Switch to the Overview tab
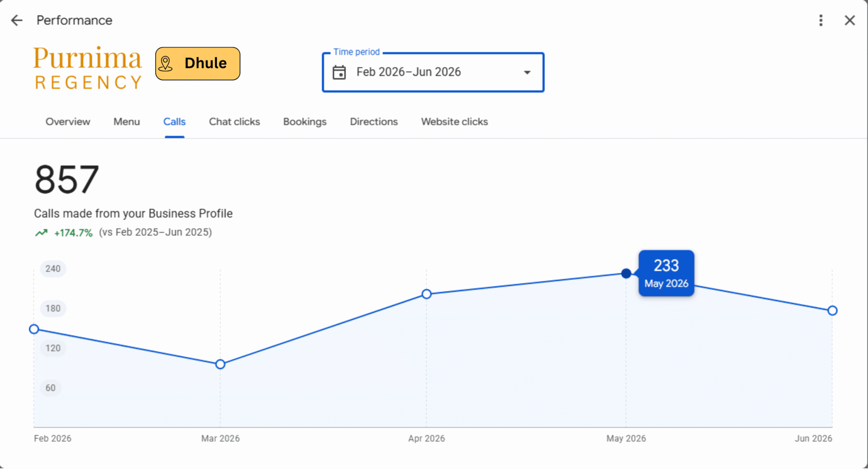Screen dimensions: 868x469 point(68,121)
